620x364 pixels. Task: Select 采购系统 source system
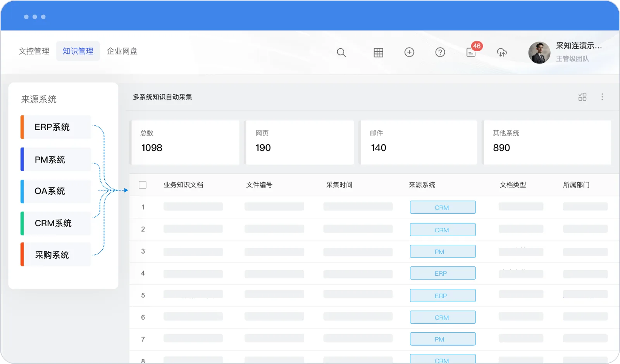56,255
